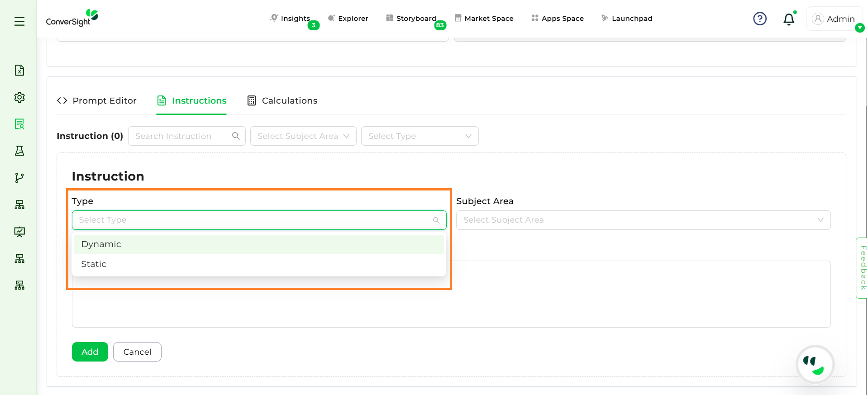
Task: Click the Excel file sidebar icon
Action: point(19,70)
